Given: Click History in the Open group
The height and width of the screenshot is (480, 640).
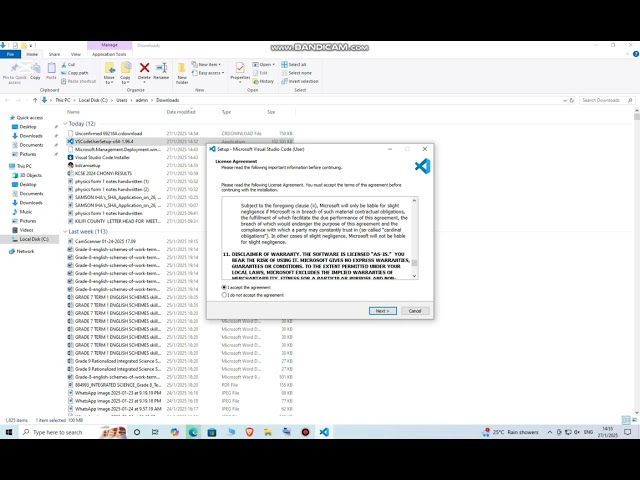Looking at the screenshot, I should coord(263,81).
